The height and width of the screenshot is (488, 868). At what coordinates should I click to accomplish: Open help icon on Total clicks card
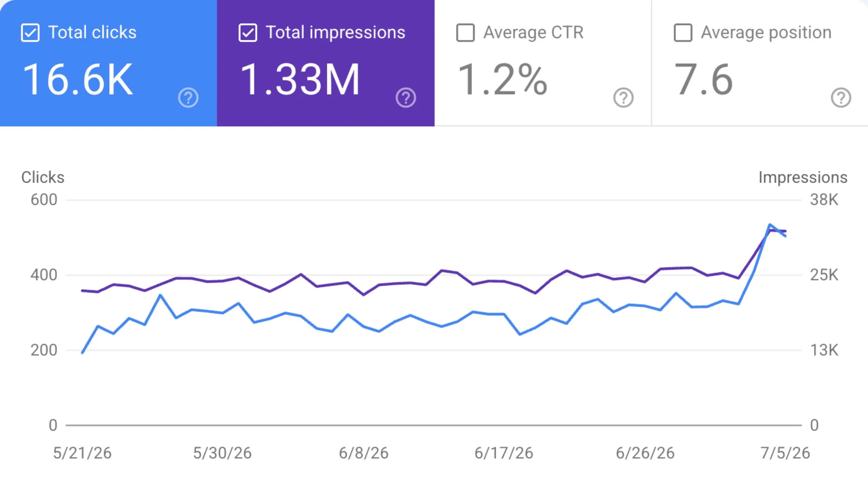[188, 98]
